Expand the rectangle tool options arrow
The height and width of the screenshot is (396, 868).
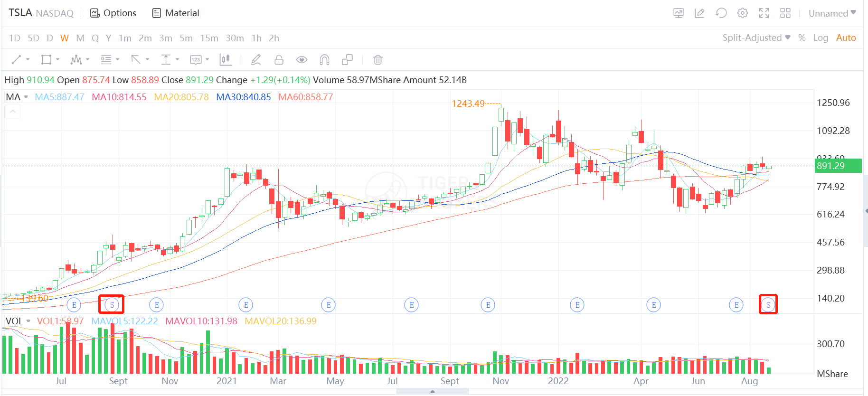point(57,59)
